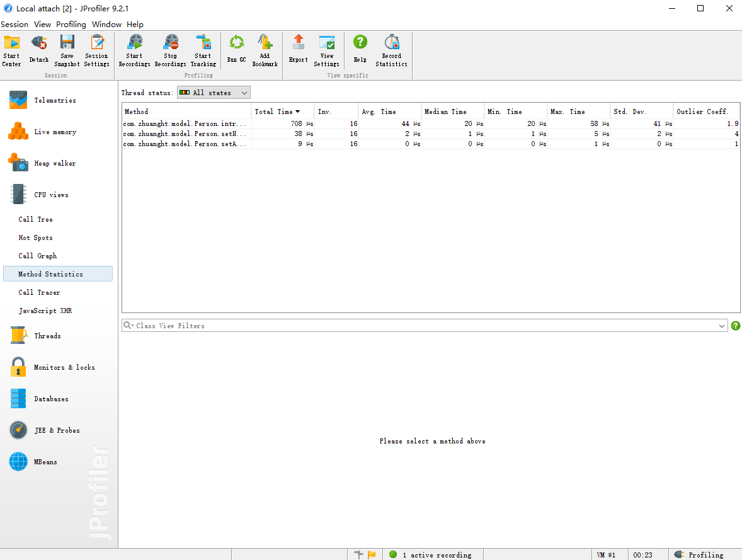Click the Class View Filters input field
Screen dimensions: 742x560
[x=425, y=326]
